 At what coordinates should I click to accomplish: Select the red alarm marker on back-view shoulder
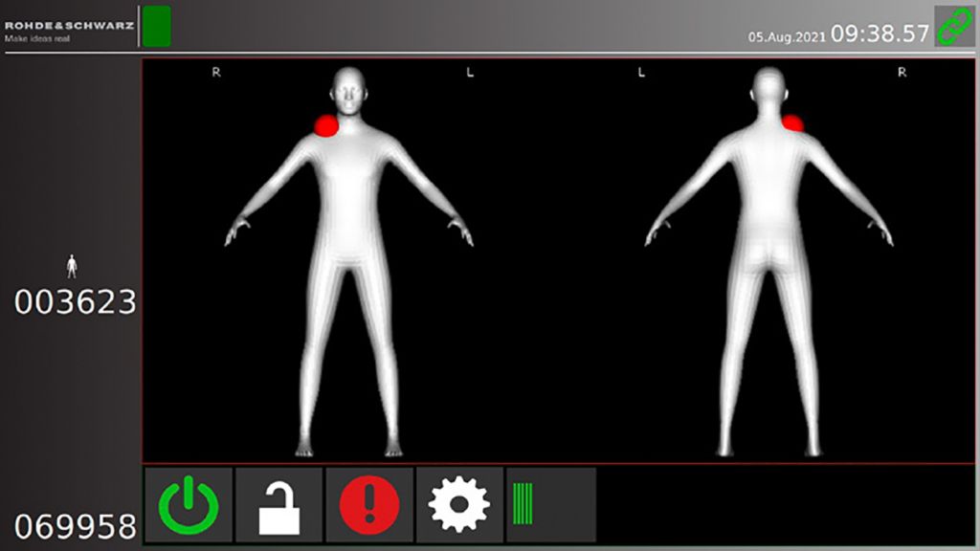click(x=792, y=122)
